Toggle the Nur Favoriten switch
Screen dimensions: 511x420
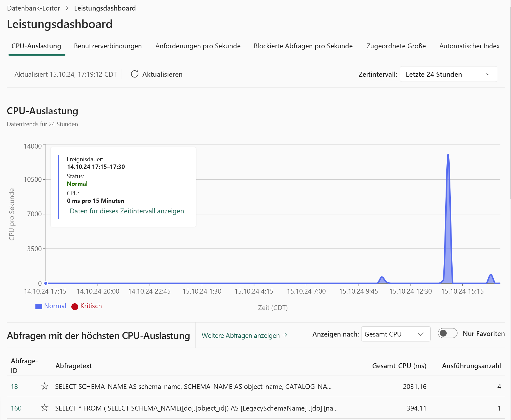[x=447, y=333]
